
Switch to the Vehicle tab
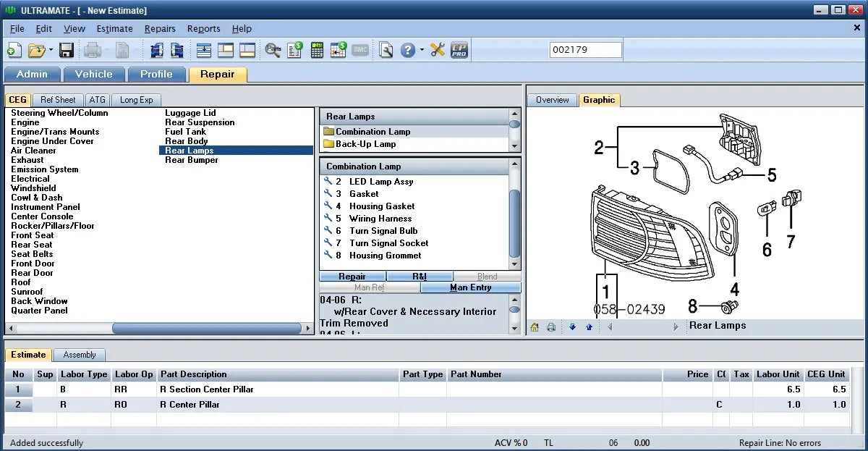(x=94, y=74)
